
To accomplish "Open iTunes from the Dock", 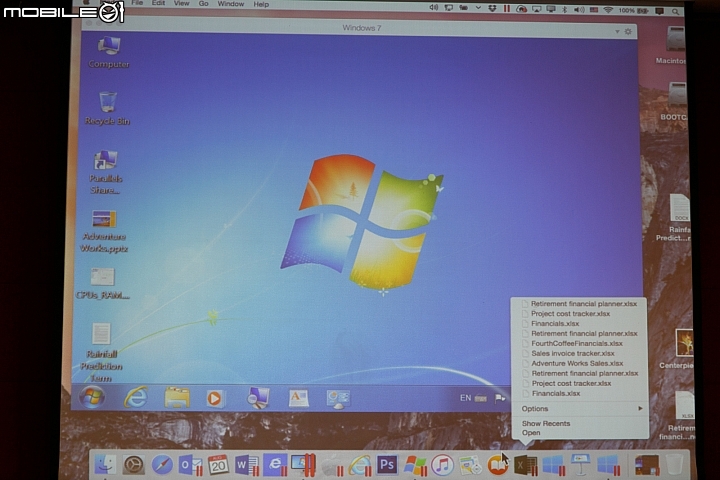I will [x=442, y=465].
